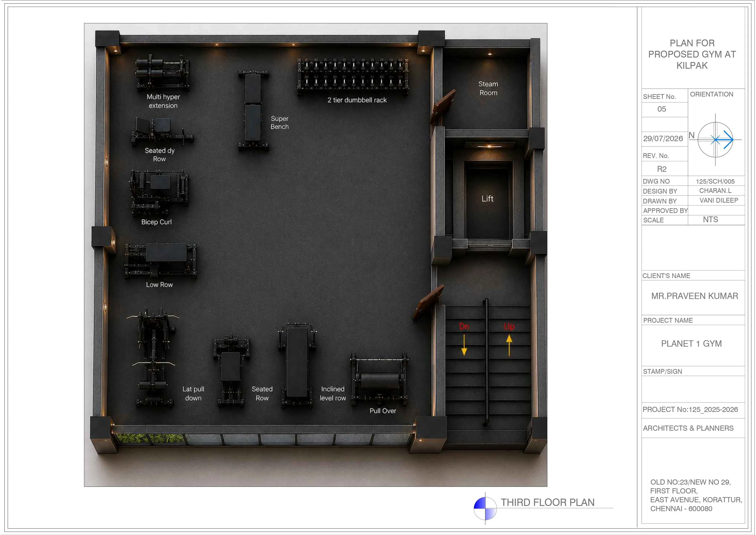Click the 'THIRD FLOOR PLAN' title
This screenshot has width=756, height=535.
(548, 502)
